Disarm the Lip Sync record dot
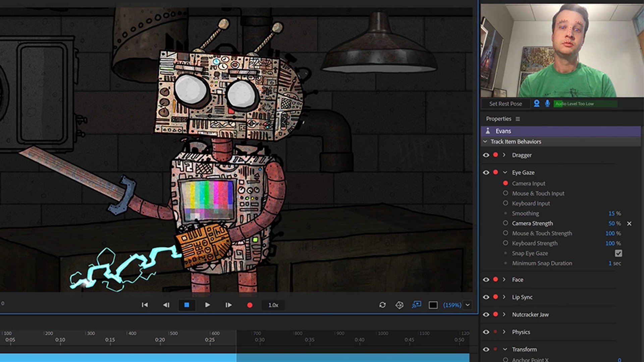This screenshot has height=362, width=644. [x=495, y=297]
